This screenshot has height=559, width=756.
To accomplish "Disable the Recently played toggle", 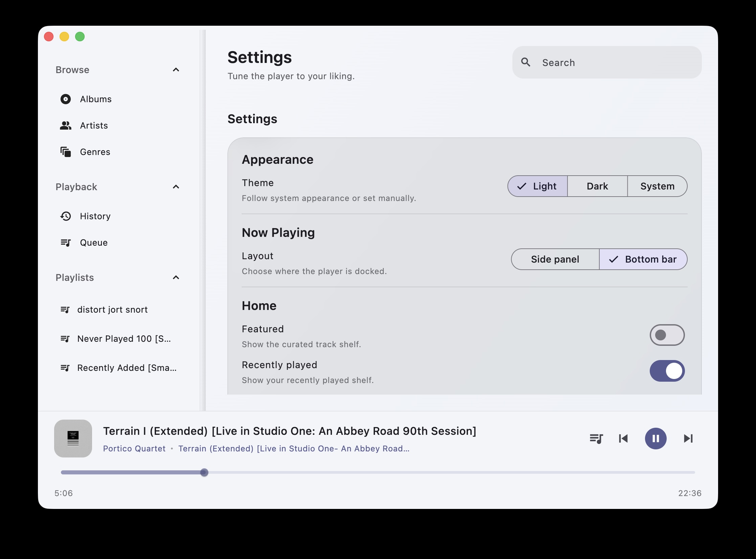I will point(667,371).
